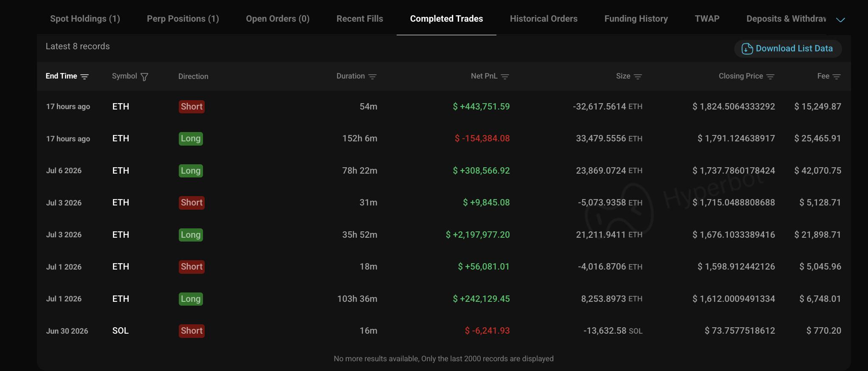Click the Open Orders (0) tab
The image size is (868, 371).
pos(278,19)
